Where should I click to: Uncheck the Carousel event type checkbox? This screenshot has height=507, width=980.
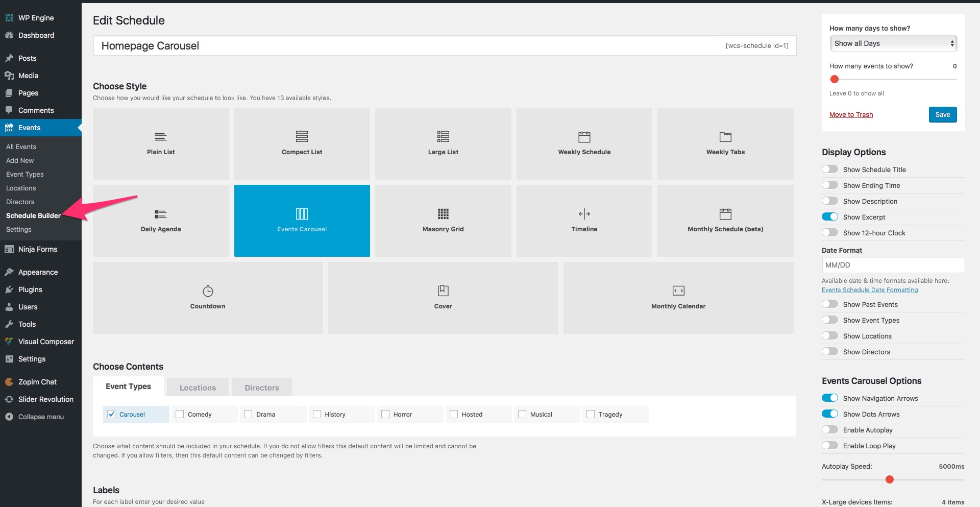pos(111,414)
